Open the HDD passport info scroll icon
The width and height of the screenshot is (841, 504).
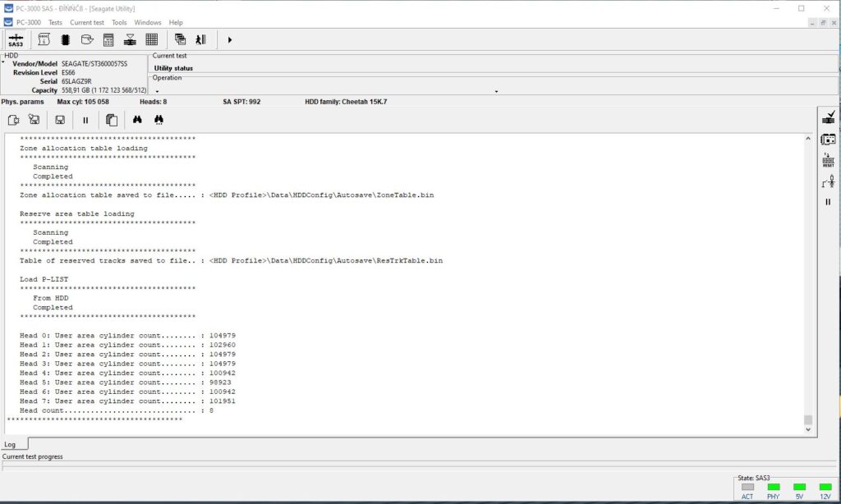[x=44, y=39]
